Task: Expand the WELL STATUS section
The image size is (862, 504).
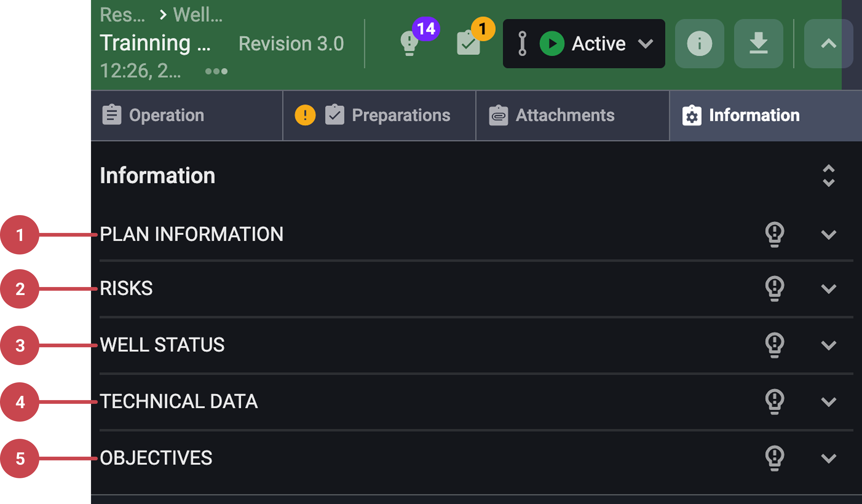Action: pos(828,345)
